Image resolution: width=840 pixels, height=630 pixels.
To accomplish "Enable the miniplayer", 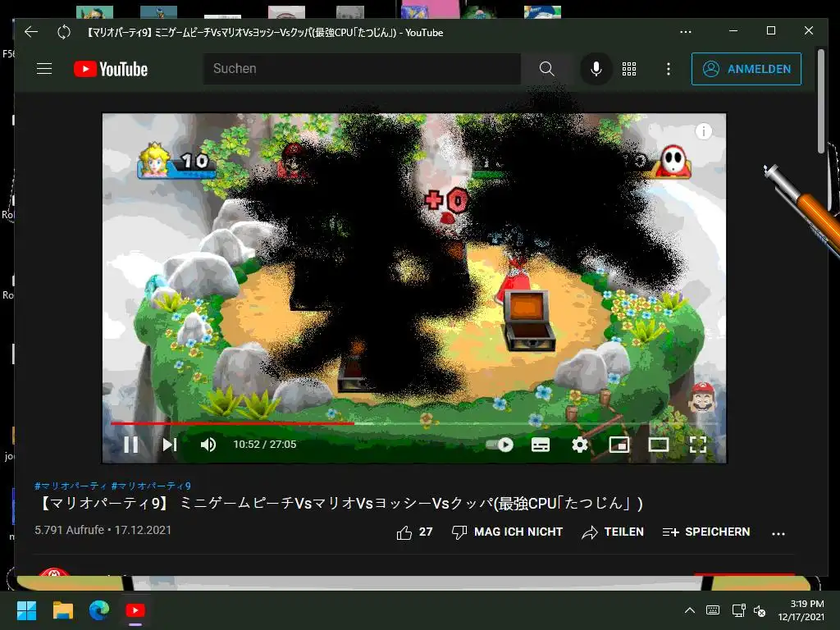I will (619, 445).
